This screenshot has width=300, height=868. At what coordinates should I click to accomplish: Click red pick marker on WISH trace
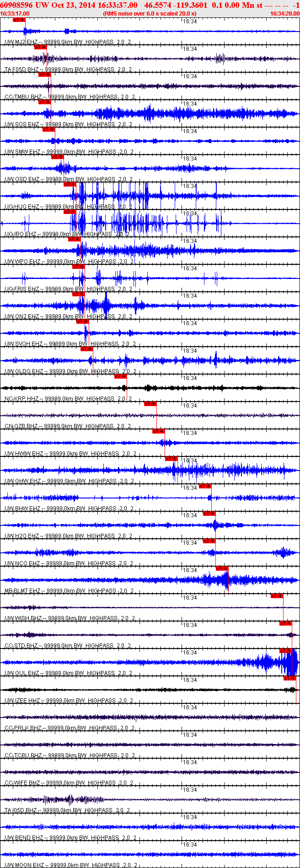coord(277,596)
